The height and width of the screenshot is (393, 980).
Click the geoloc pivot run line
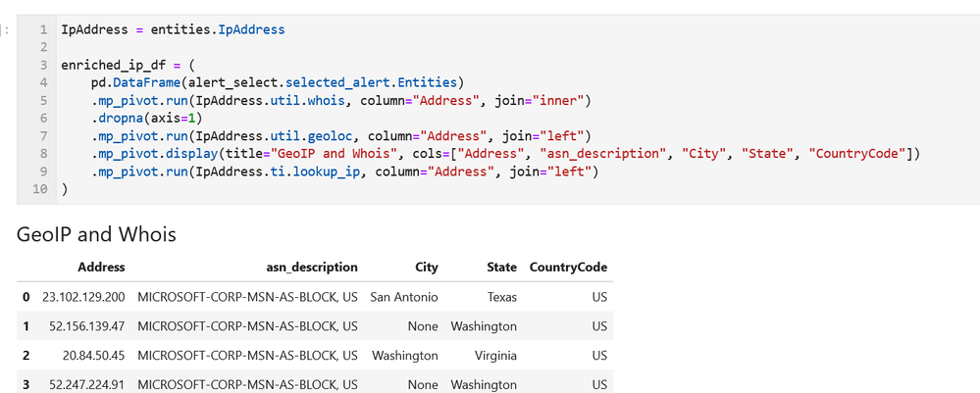tap(340, 135)
